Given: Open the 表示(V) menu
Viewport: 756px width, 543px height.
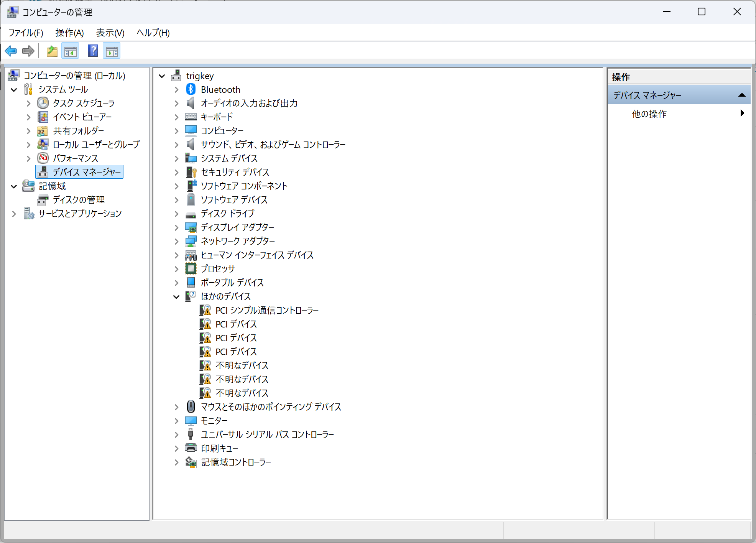Looking at the screenshot, I should click(110, 33).
